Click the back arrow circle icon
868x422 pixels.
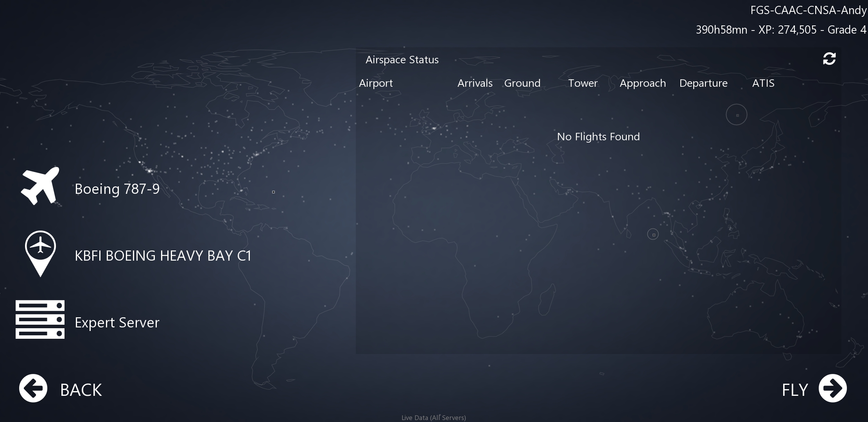coord(33,388)
